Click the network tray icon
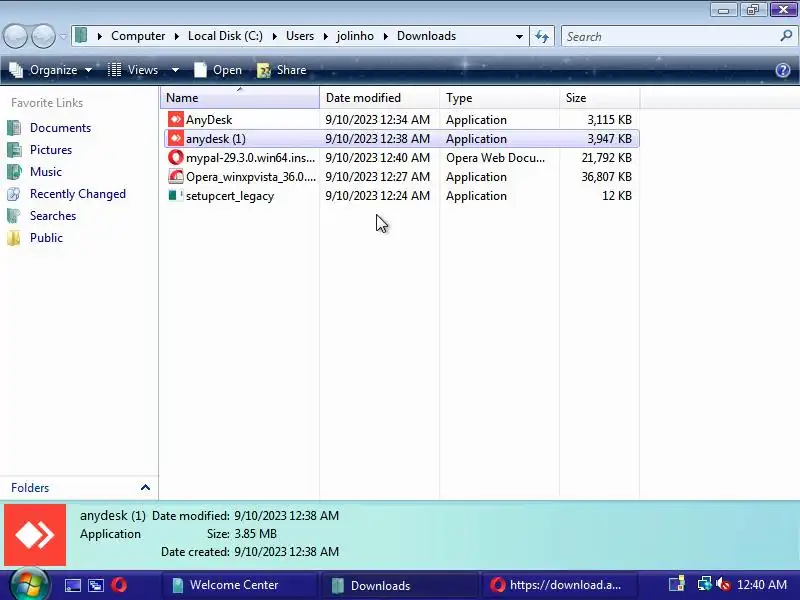The image size is (800, 600). (705, 584)
